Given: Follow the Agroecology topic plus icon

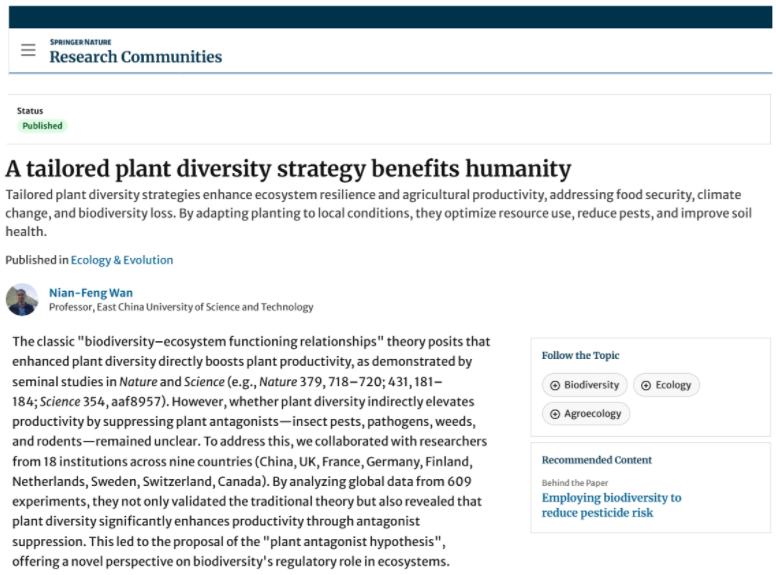Looking at the screenshot, I should point(555,413).
